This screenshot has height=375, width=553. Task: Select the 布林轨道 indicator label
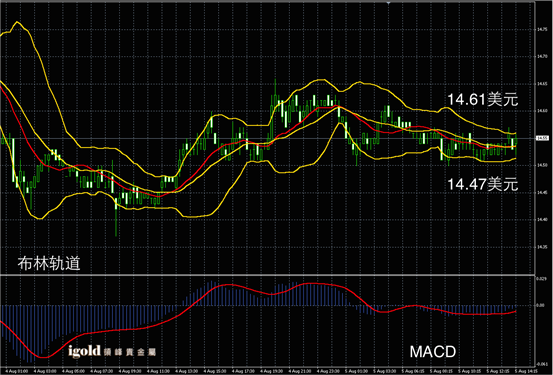coord(49,263)
